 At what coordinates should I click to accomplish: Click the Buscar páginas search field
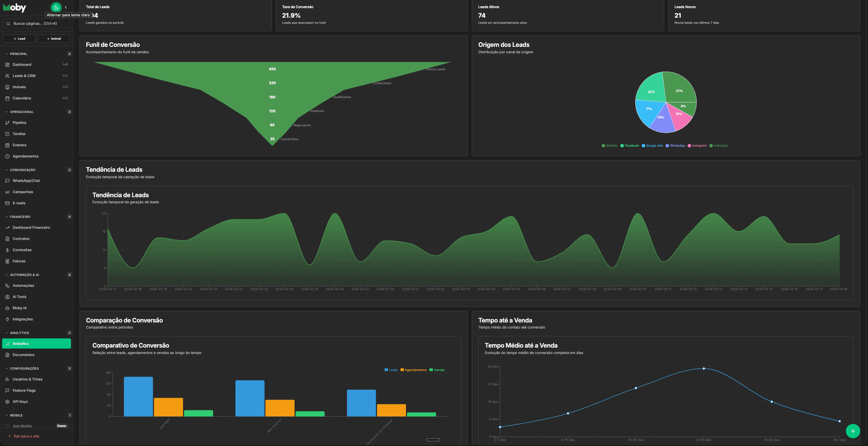click(x=36, y=23)
